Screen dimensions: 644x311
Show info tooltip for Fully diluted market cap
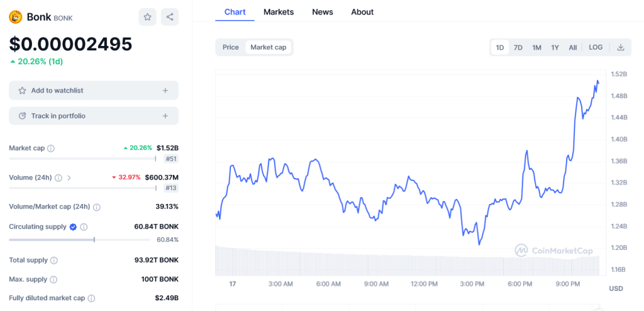point(91,298)
